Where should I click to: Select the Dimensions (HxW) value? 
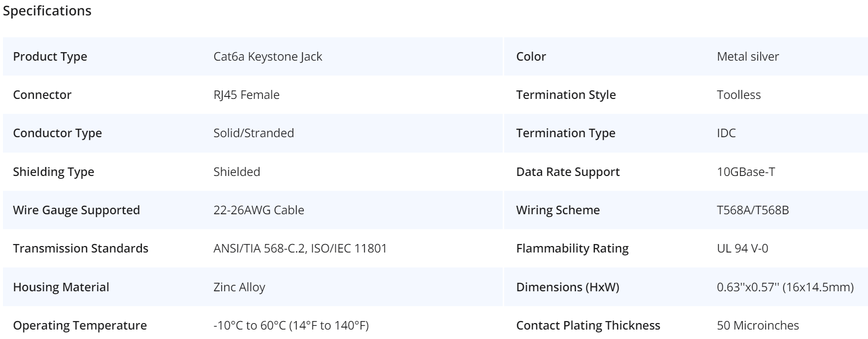(x=785, y=287)
